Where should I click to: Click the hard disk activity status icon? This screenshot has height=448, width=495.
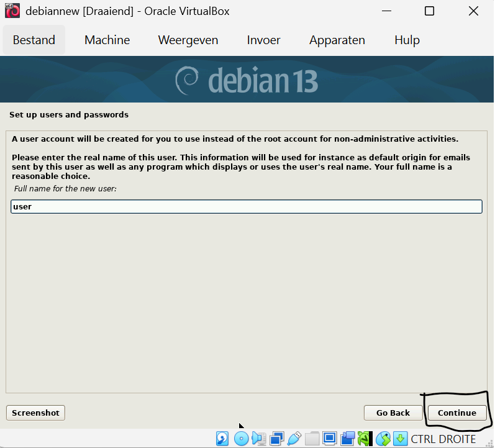coord(222,439)
